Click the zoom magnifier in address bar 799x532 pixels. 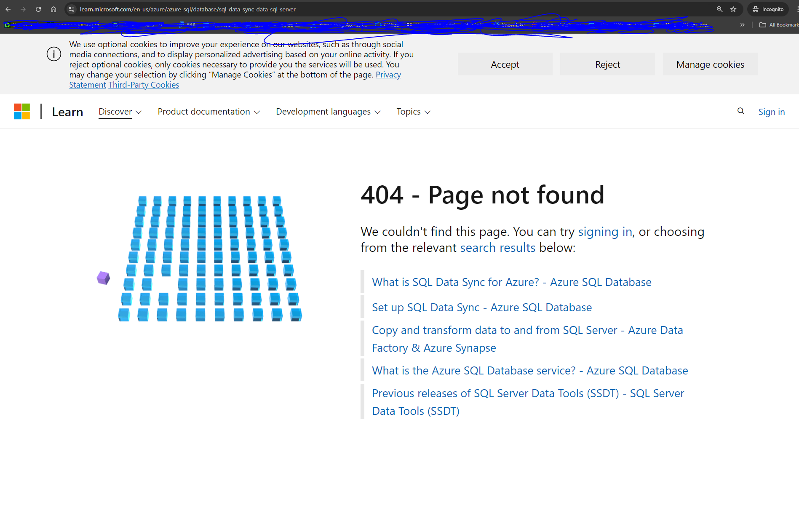click(x=719, y=9)
